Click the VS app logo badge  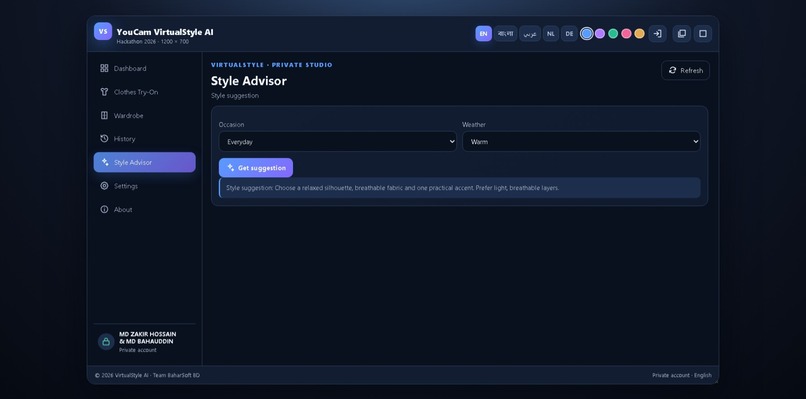point(103,31)
